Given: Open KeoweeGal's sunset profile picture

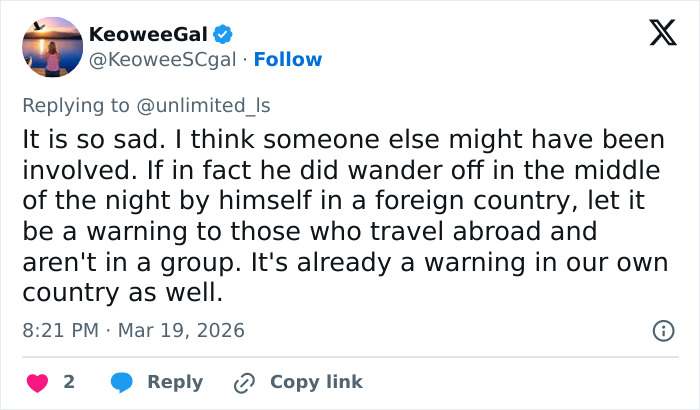Looking at the screenshot, I should [51, 47].
